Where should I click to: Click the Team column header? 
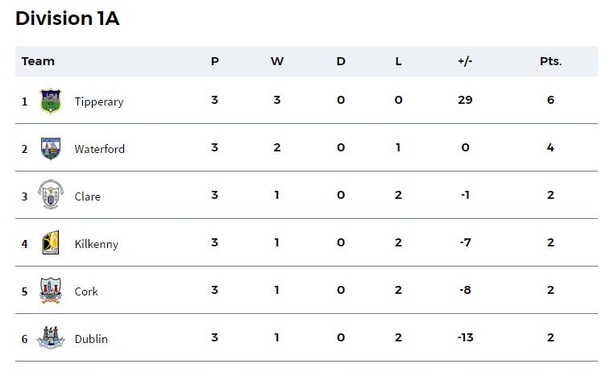pyautogui.click(x=38, y=61)
